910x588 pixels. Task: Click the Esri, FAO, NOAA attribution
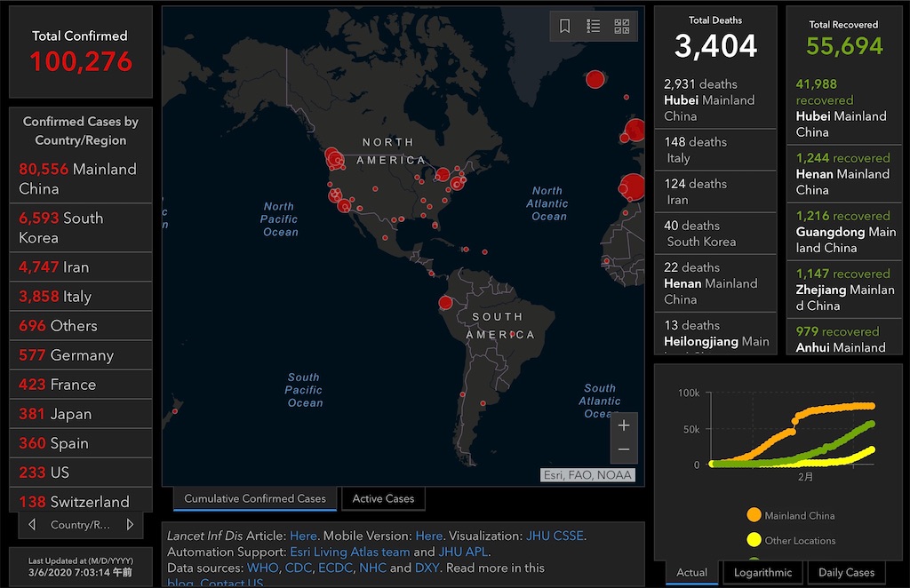click(x=587, y=475)
